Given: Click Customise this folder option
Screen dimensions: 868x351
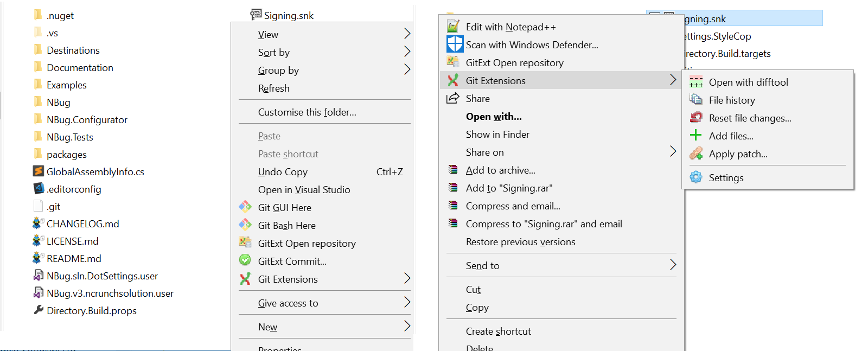Looking at the screenshot, I should point(307,112).
